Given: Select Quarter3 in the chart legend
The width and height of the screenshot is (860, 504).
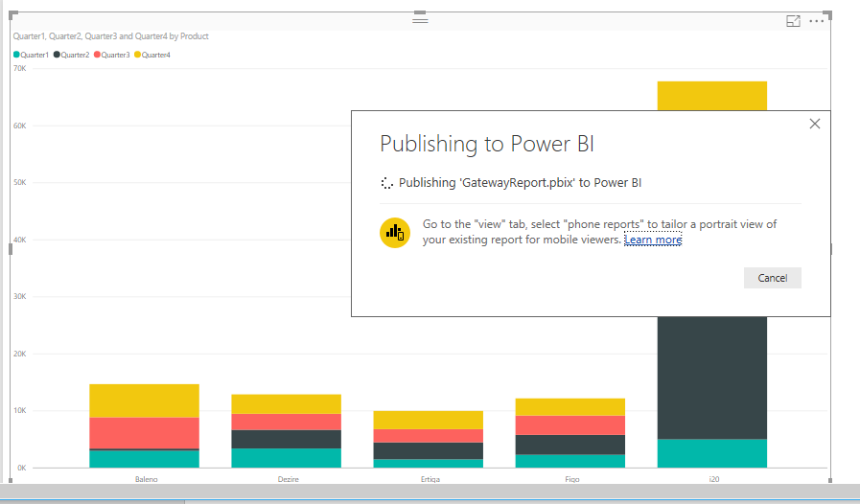Looking at the screenshot, I should coord(112,55).
